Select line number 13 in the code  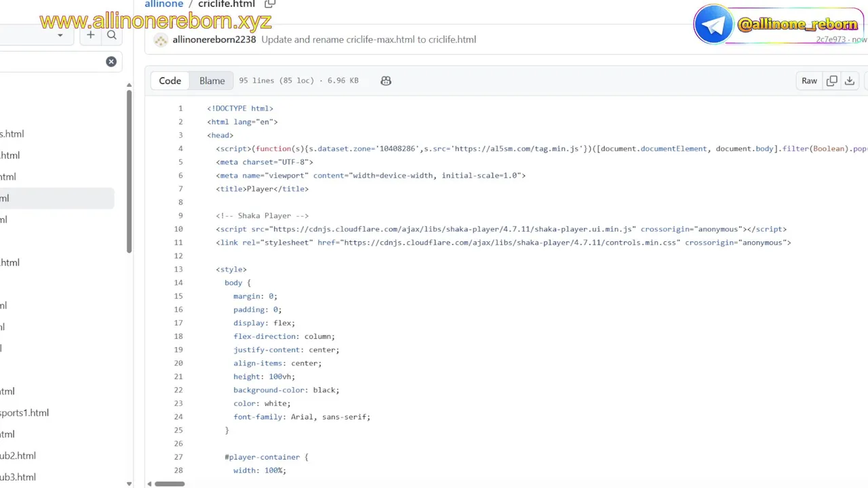point(178,269)
